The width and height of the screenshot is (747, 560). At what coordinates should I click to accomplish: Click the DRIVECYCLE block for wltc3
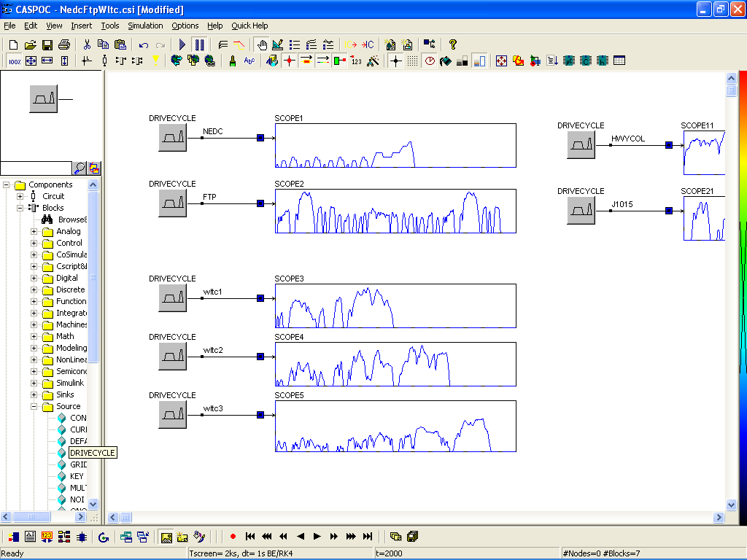tap(172, 415)
